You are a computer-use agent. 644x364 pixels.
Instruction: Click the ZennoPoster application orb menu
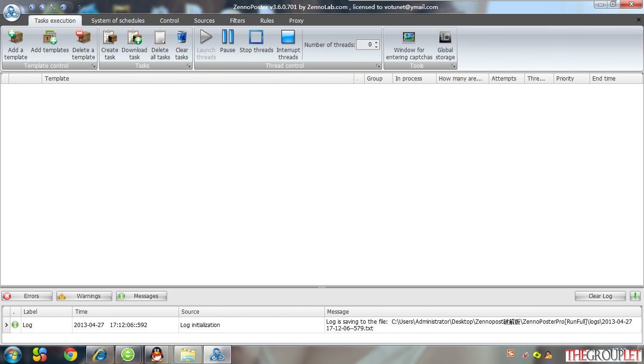(12, 12)
